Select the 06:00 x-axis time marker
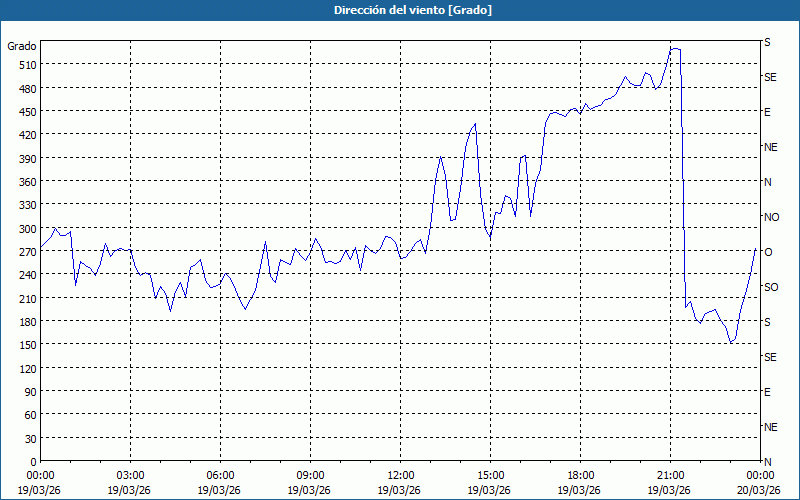The height and width of the screenshot is (500, 800). tap(220, 475)
